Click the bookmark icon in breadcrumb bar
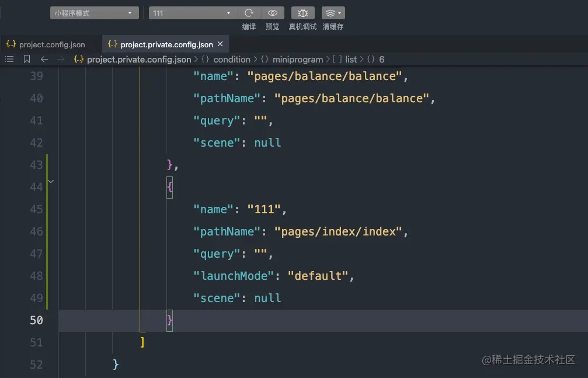This screenshot has width=588, height=378. [27, 59]
